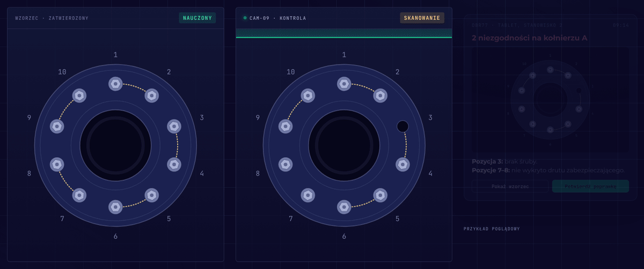The image size is (644, 269).
Task: Click safety wire between bolts 5 and 6 in CAM-09 panel
Action: [364, 204]
